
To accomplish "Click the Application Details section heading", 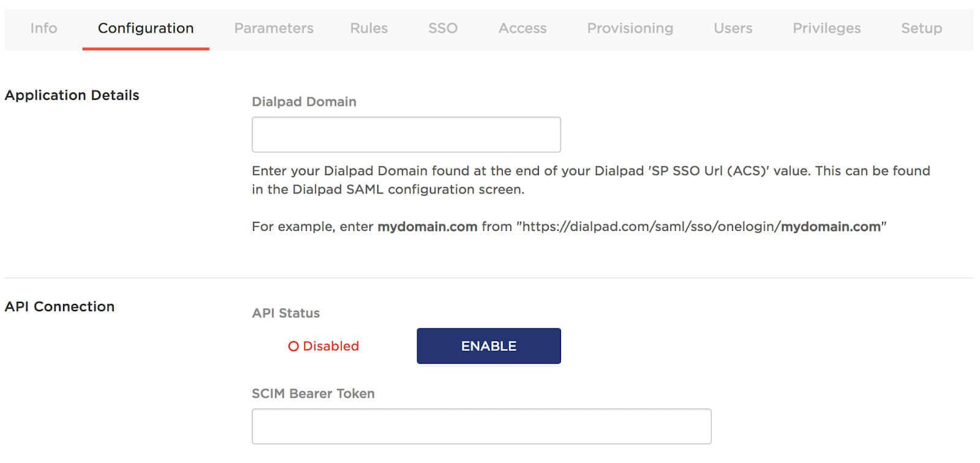I will click(x=72, y=96).
